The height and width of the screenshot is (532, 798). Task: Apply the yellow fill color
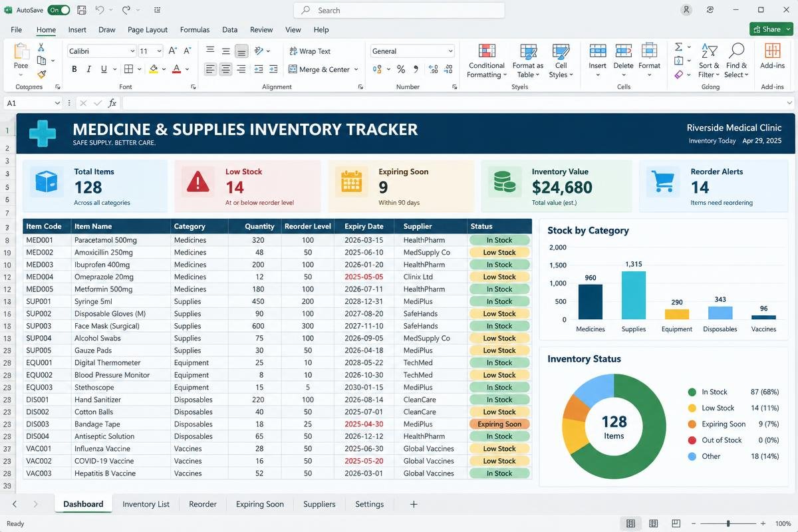click(154, 69)
